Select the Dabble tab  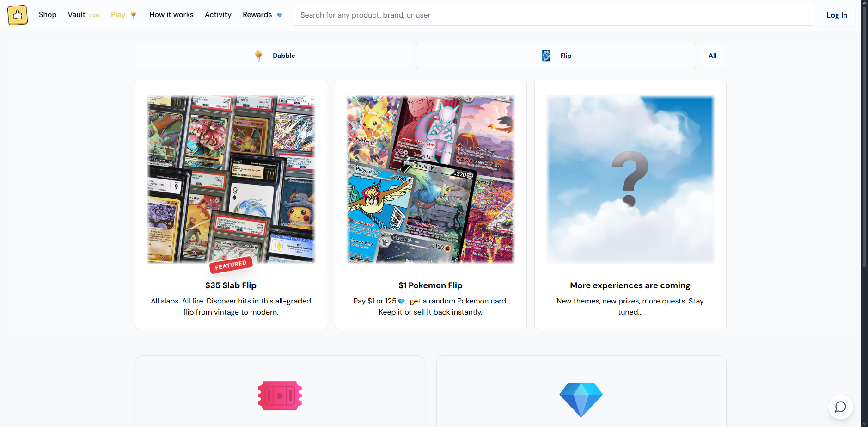(x=274, y=56)
